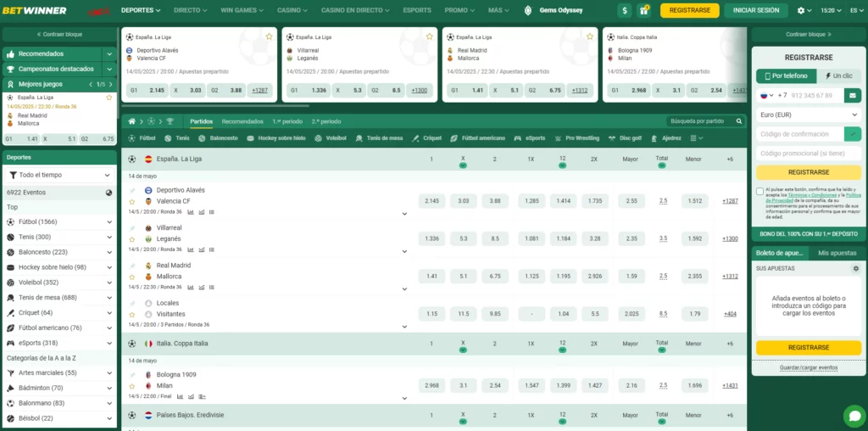868x431 pixels.
Task: Switch to 1.er periodo tab
Action: point(287,121)
